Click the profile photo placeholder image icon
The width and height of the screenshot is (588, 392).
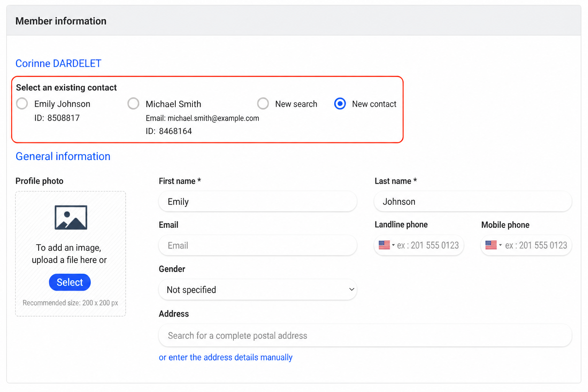[71, 217]
